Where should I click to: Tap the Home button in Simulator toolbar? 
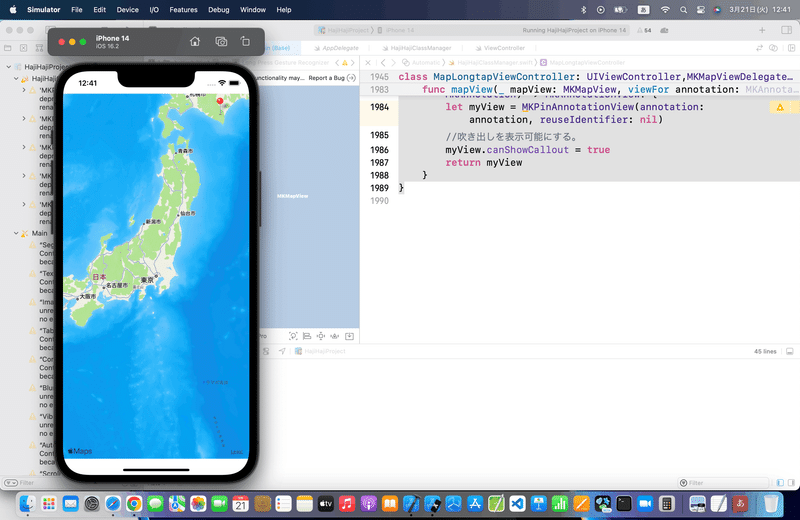[x=195, y=42]
